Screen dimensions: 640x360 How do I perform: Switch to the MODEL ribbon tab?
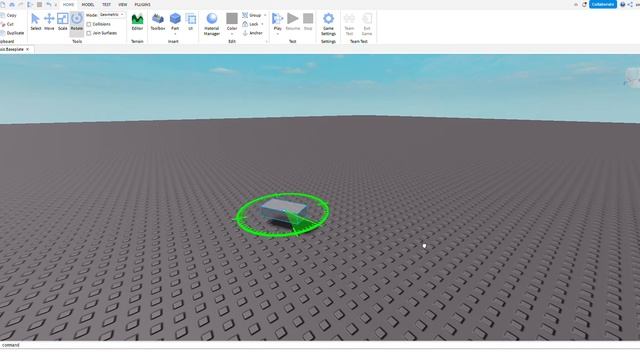[88, 4]
